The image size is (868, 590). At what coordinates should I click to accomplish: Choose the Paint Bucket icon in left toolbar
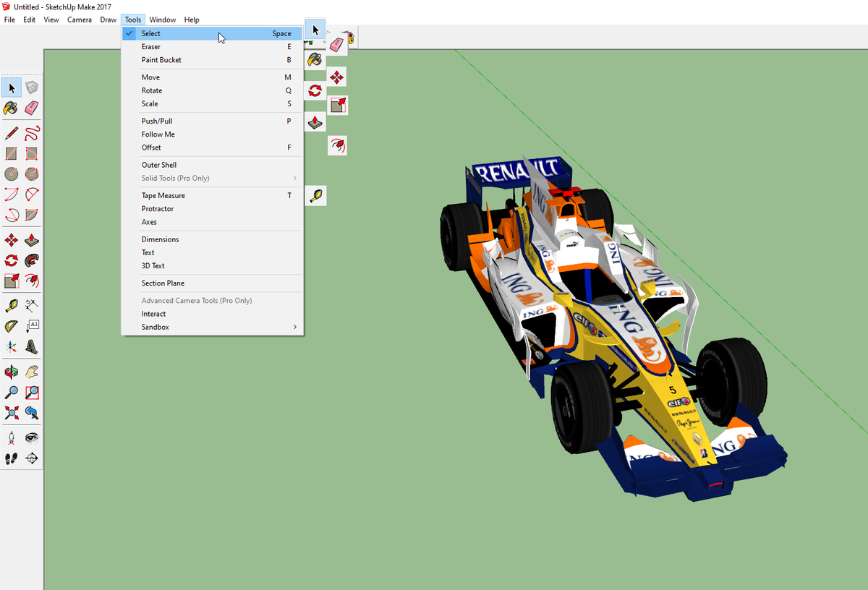(12, 108)
